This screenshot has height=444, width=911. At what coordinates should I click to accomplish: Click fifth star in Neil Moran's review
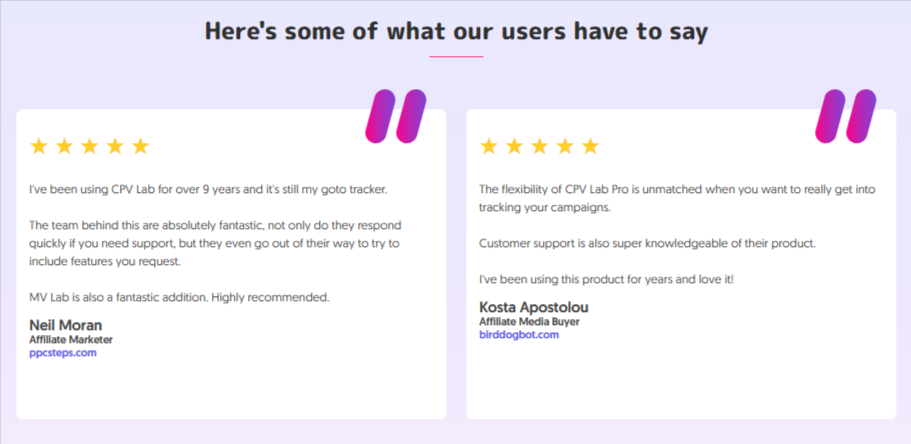click(x=141, y=146)
